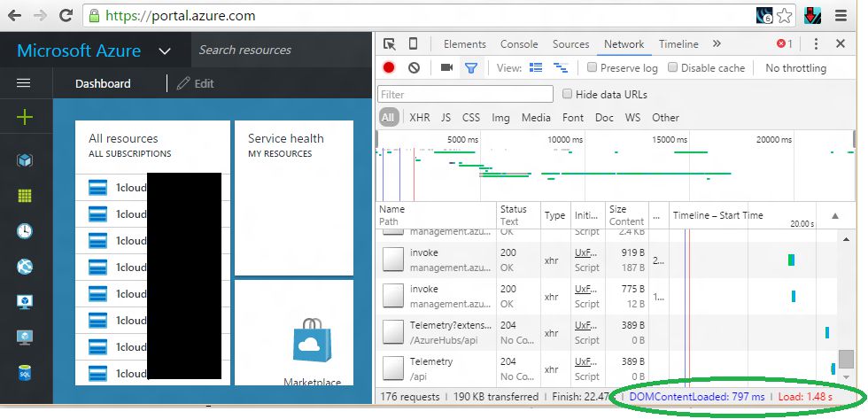Clear the network log icon

415,67
